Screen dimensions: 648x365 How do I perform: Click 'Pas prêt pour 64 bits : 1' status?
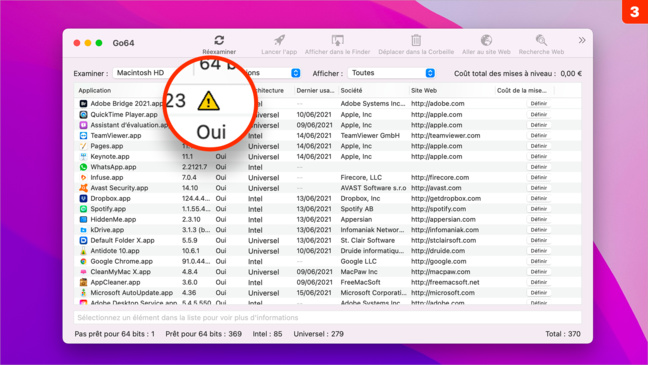tap(114, 334)
